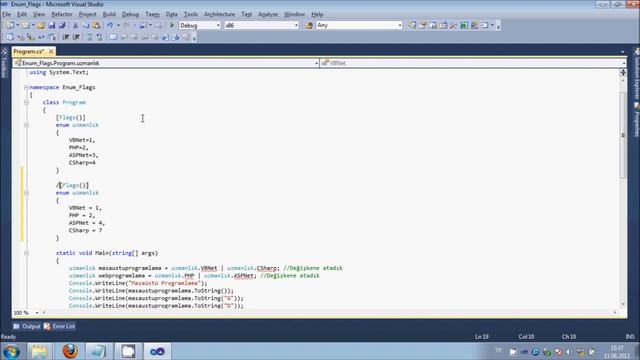Click the Ln 19 status bar entry

pos(482,337)
